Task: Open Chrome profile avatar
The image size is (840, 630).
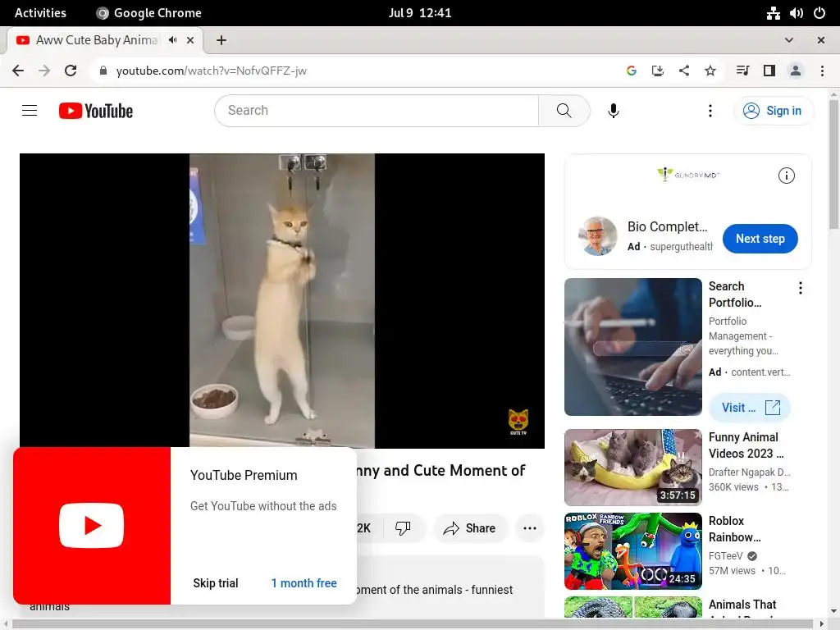Action: click(x=796, y=71)
